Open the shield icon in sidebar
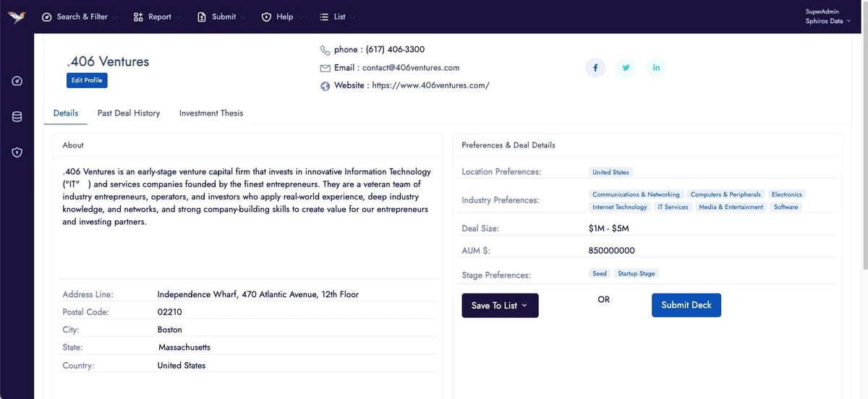The image size is (868, 399). (17, 153)
